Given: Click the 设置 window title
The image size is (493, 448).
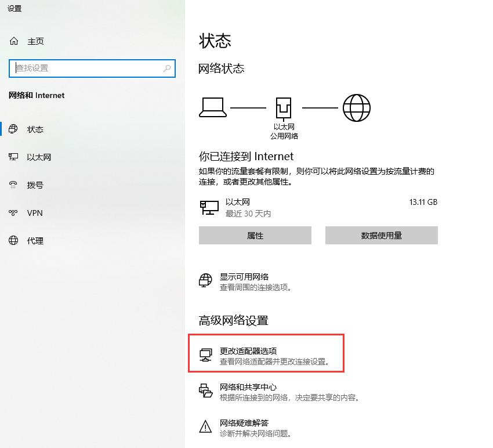Looking at the screenshot, I should coord(14,9).
